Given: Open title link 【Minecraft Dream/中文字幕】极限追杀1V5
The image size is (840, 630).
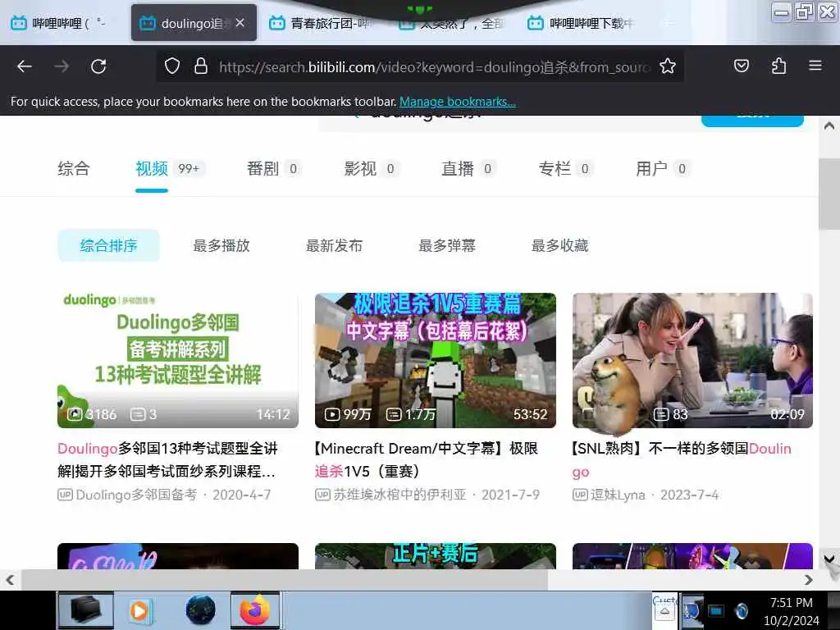Looking at the screenshot, I should 427,459.
